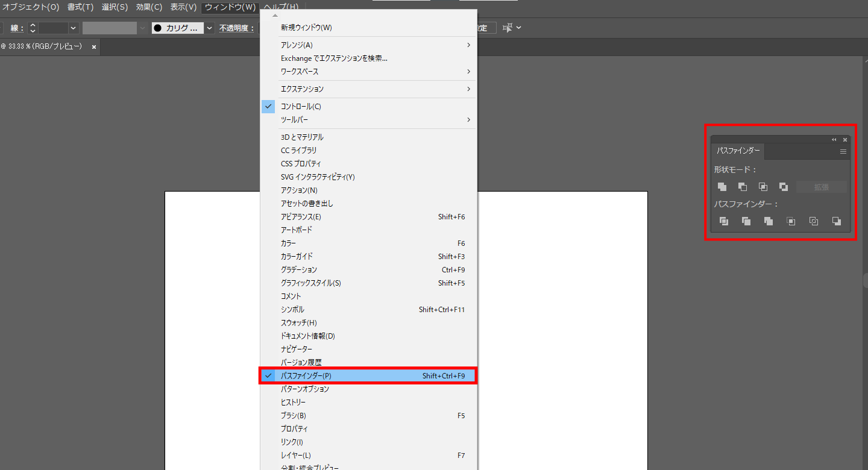Open the 選択(S) menu
The image size is (868, 470).
[x=115, y=7]
